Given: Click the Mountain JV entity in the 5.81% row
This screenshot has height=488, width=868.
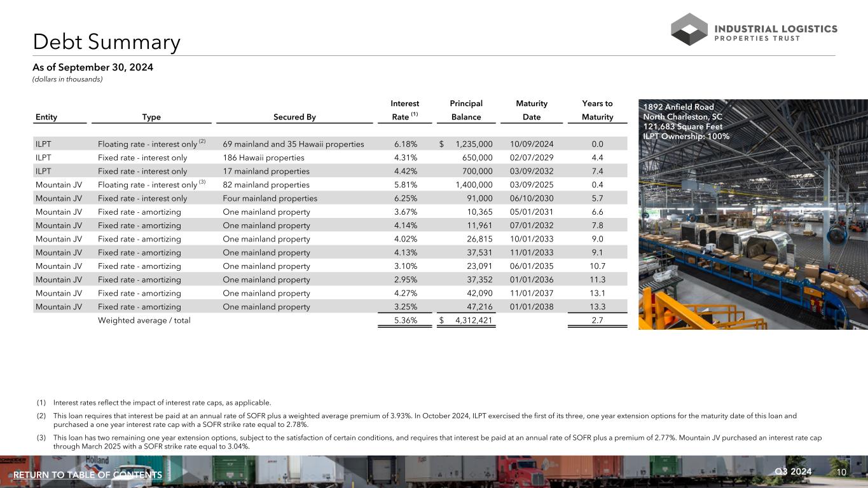Looking at the screenshot, I should click(x=59, y=185).
